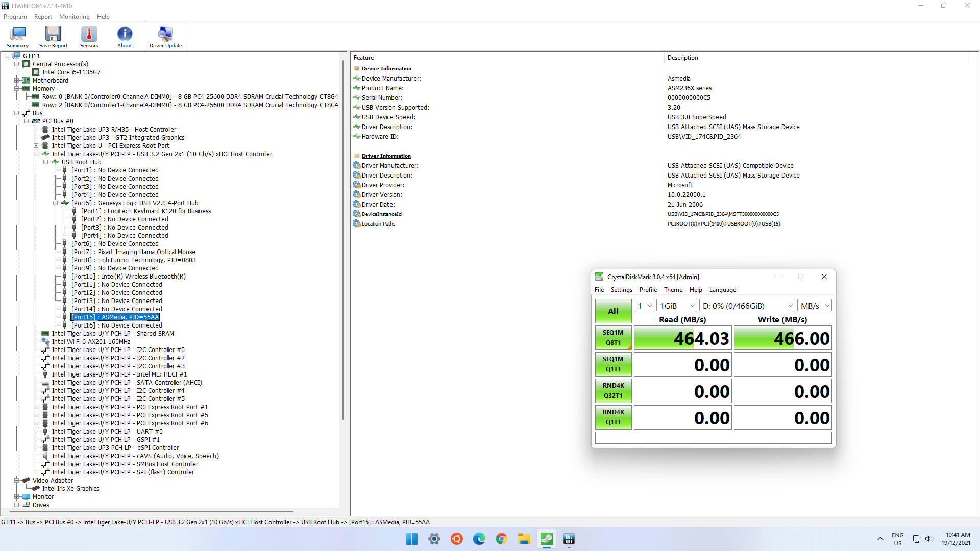
Task: Open the Help menu in HWiNFO
Action: pyautogui.click(x=103, y=17)
